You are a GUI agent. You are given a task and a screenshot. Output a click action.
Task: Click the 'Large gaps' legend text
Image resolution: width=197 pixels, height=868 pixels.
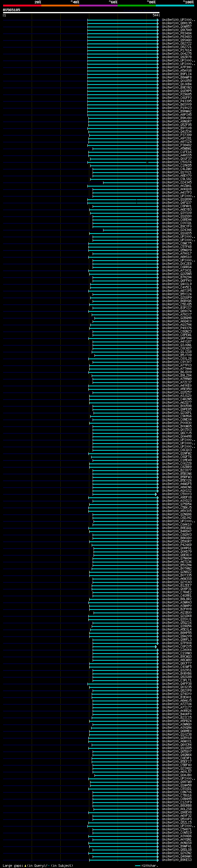(x=13, y=865)
